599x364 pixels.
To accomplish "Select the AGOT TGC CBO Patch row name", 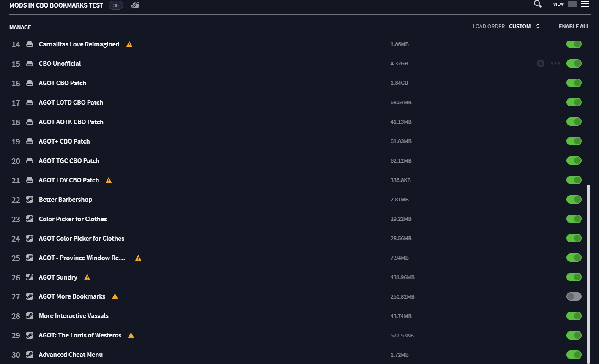I will pos(69,161).
